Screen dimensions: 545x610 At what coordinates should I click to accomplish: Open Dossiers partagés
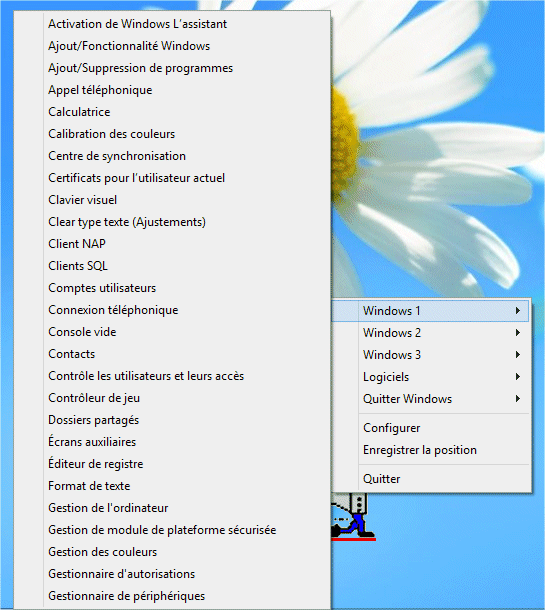tap(172, 420)
